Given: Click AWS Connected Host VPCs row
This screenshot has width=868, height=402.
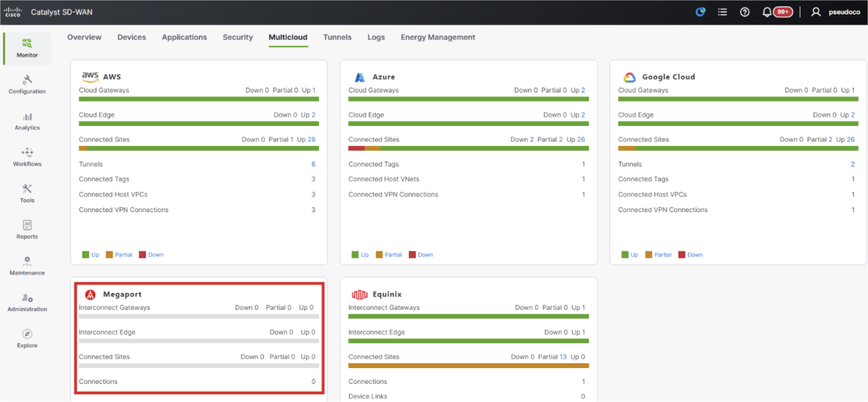Looking at the screenshot, I should tap(197, 195).
